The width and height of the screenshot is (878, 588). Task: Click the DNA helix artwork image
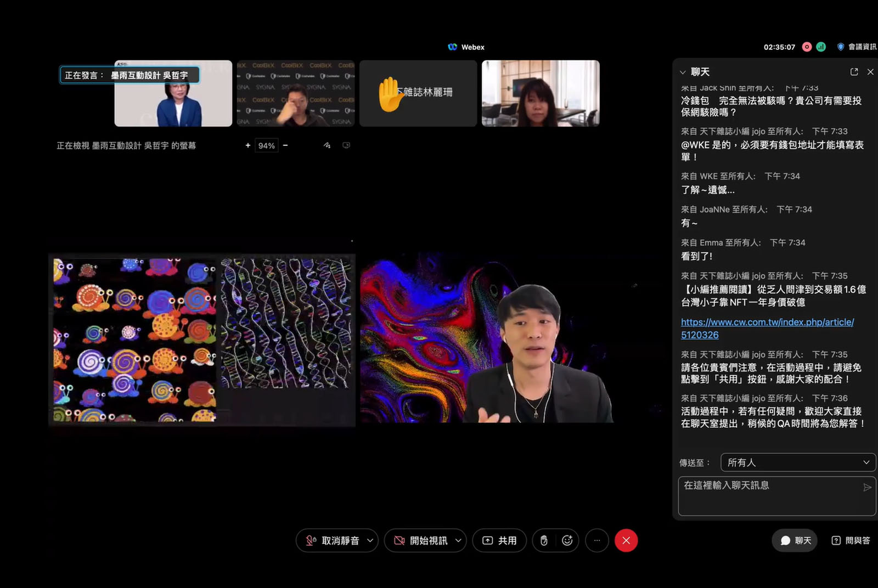286,324
